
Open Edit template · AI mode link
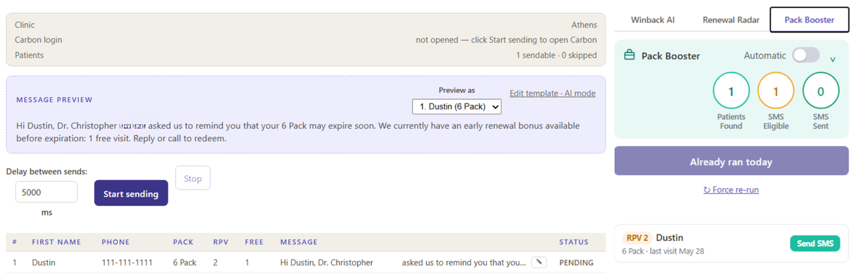click(553, 93)
